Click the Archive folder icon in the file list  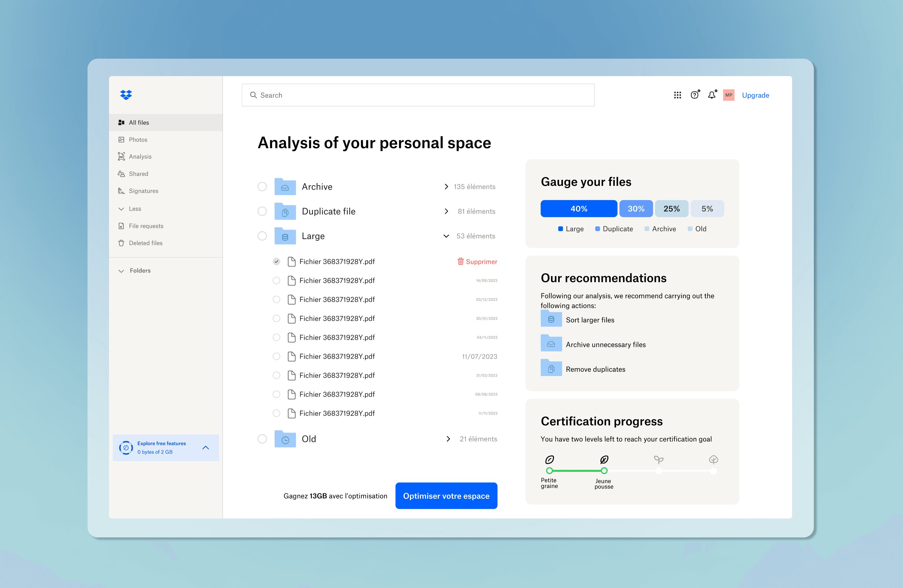click(285, 187)
